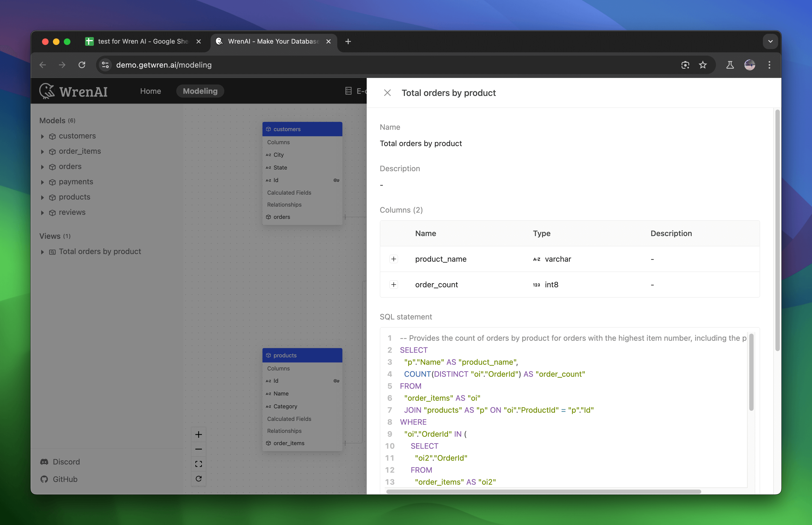Select the Modeling tab
This screenshot has height=525, width=812.
click(x=201, y=90)
